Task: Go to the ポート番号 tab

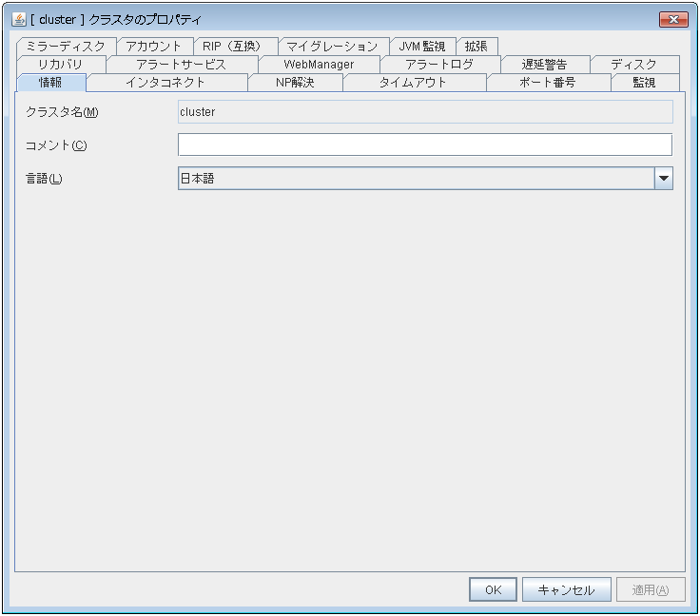Action: (x=547, y=83)
